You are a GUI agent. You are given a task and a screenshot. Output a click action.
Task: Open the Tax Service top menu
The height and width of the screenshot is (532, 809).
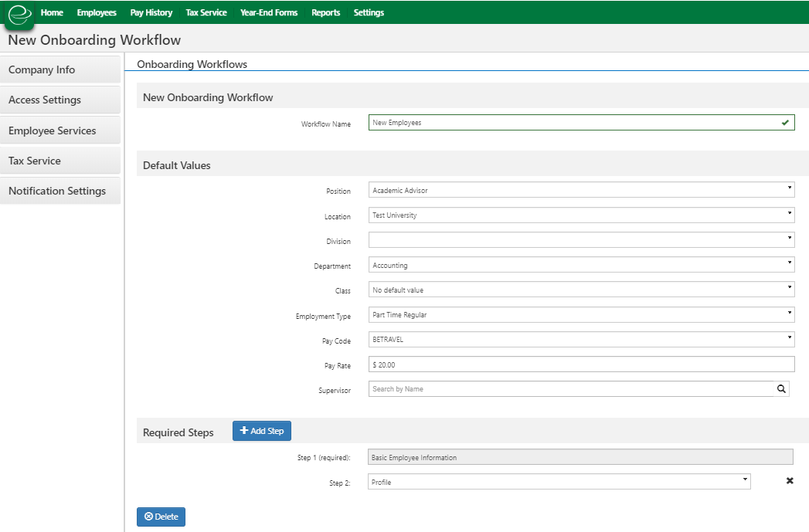(x=206, y=12)
